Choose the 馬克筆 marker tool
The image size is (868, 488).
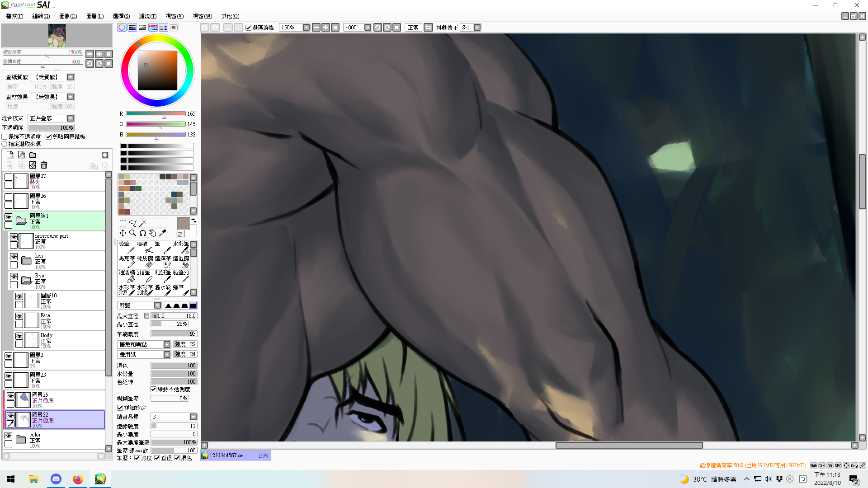coord(127,262)
